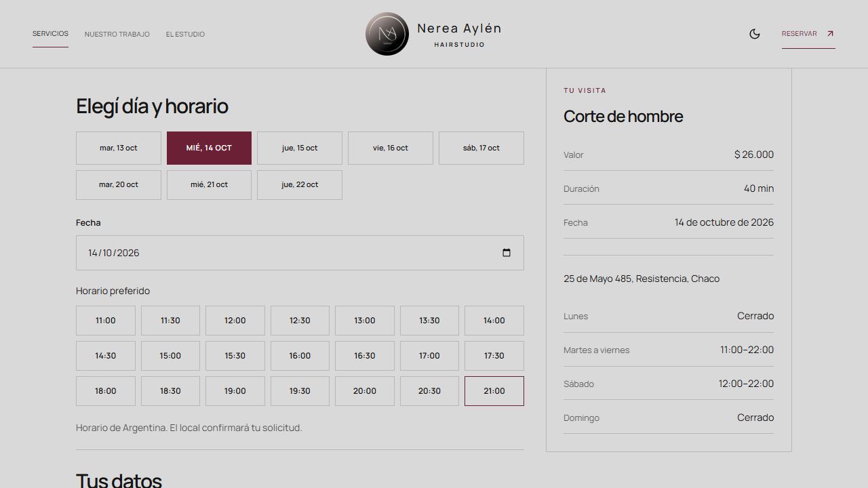
Task: Pick the 18:00 time slot
Action: [x=106, y=391]
